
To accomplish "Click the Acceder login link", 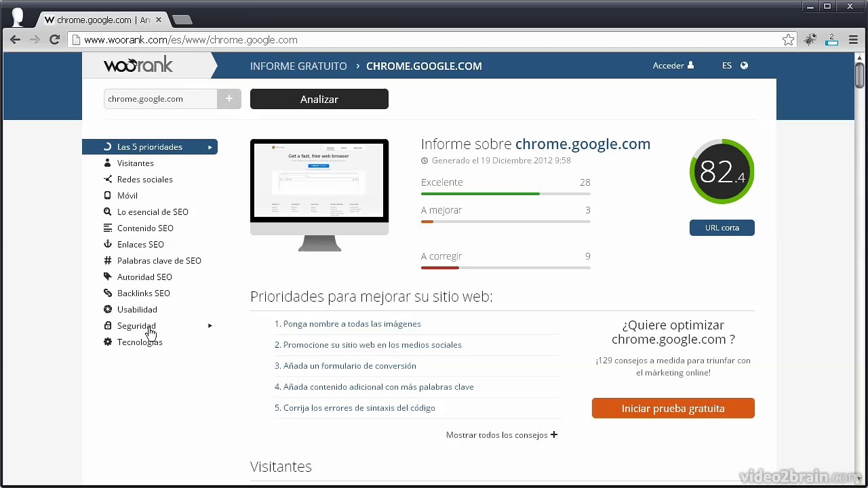I will point(668,66).
